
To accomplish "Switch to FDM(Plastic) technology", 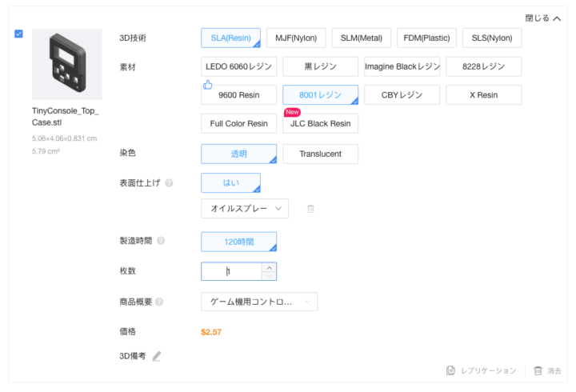I will click(427, 38).
